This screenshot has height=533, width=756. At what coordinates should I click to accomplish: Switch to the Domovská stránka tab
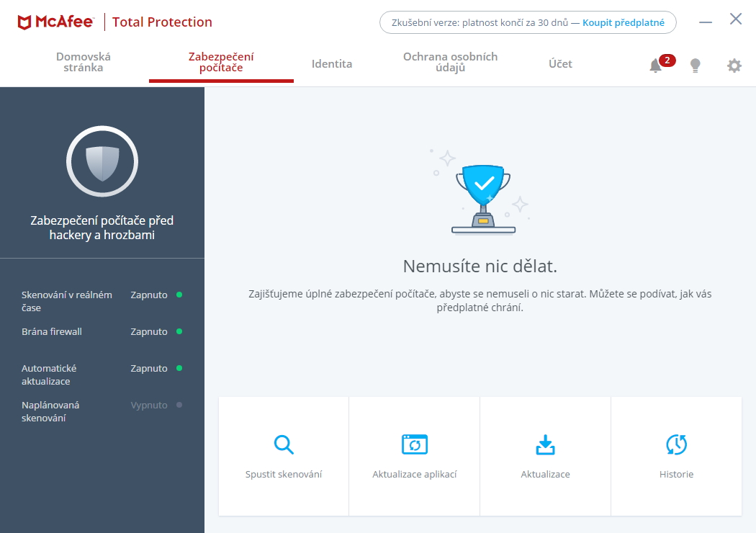(84, 62)
